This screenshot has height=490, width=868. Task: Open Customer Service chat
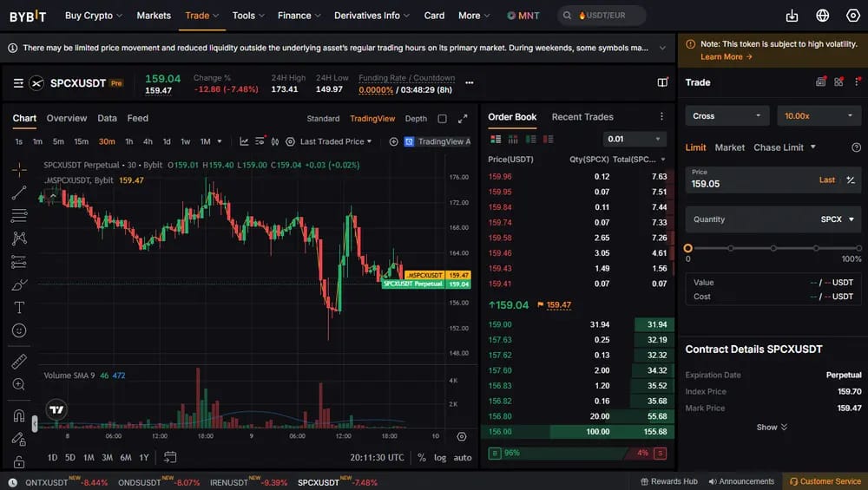click(825, 481)
